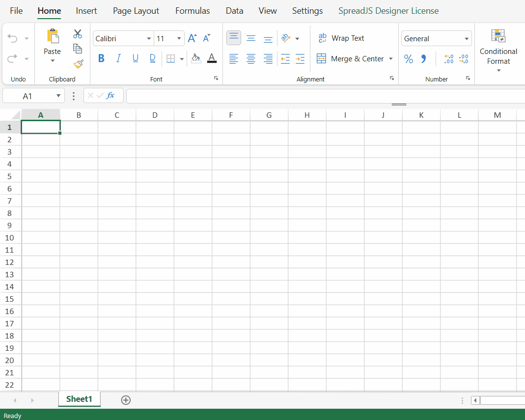Viewport: 525px width, 420px height.
Task: Open Number dialog launcher
Action: click(468, 78)
